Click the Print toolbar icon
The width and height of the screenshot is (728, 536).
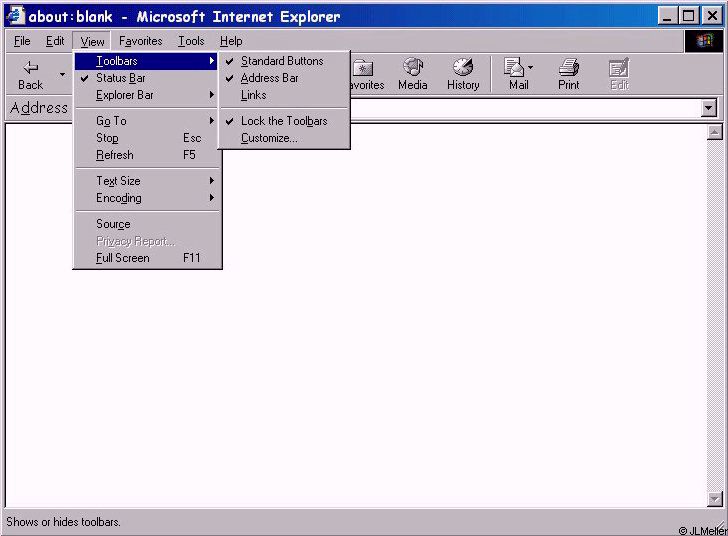click(x=568, y=68)
